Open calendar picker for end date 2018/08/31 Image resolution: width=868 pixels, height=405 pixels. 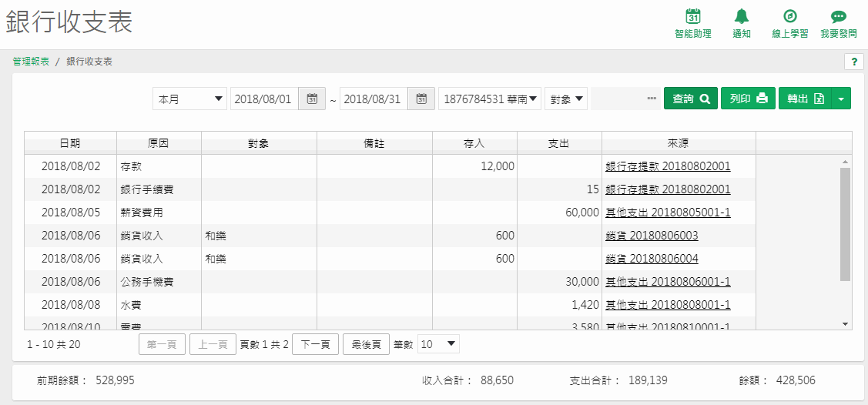click(421, 99)
